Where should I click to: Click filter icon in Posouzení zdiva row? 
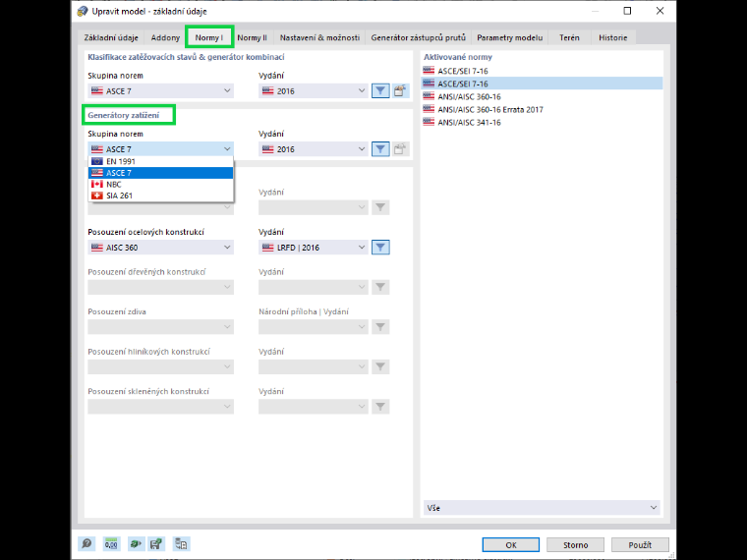pos(380,327)
